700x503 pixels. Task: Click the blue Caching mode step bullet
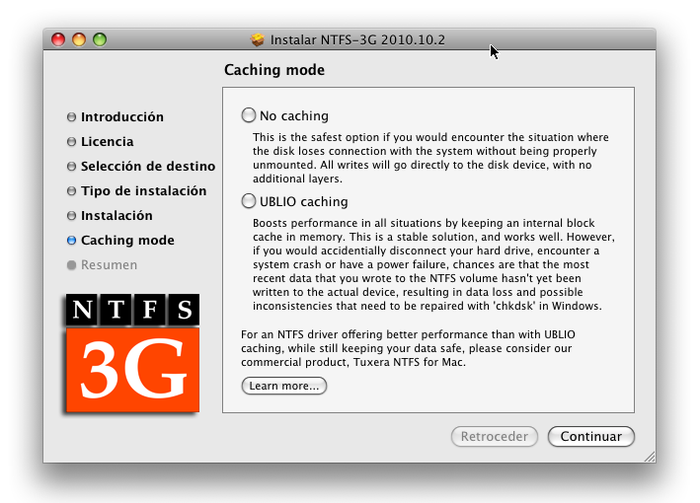point(71,240)
